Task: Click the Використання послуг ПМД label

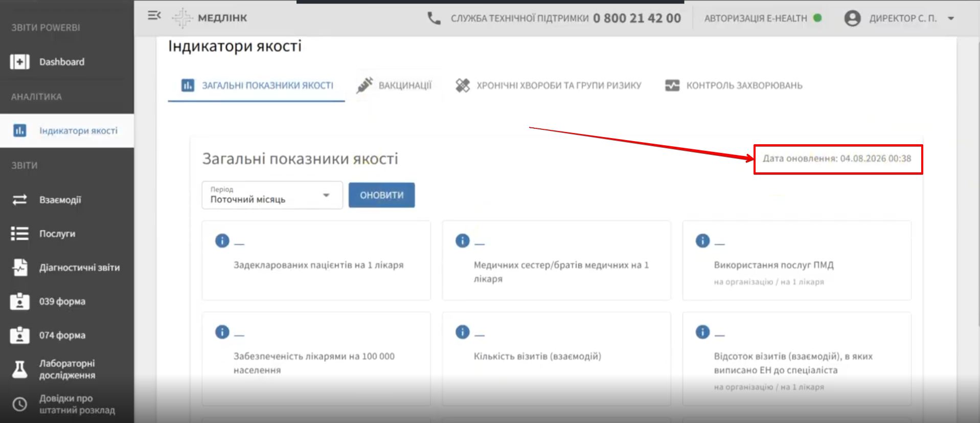Action: (x=773, y=265)
